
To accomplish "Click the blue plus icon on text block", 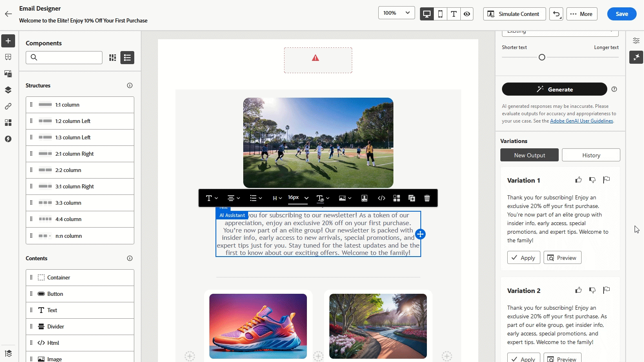I will [420, 234].
